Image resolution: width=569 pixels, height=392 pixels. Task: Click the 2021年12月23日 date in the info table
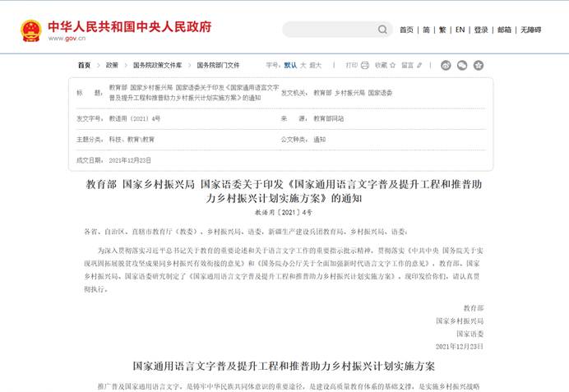point(130,160)
